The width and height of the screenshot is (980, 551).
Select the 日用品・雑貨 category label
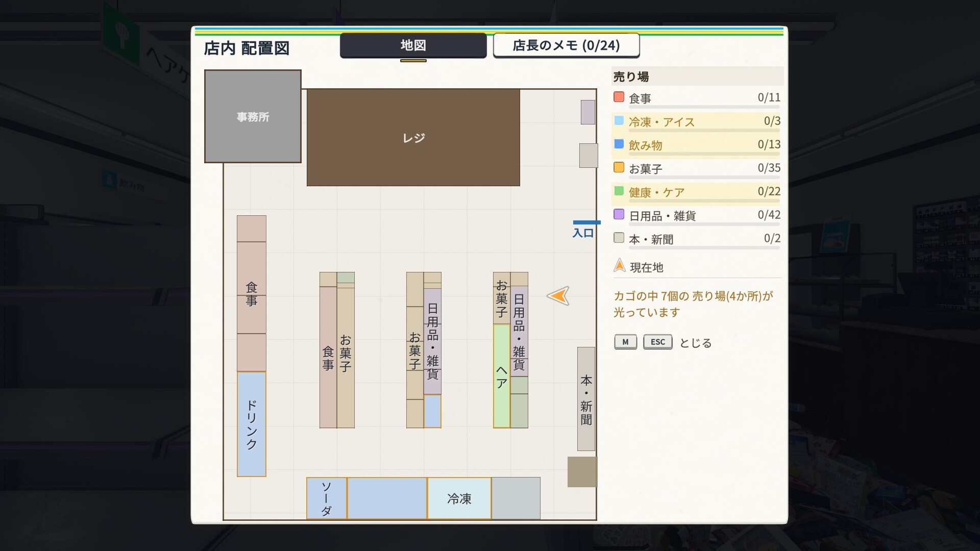663,216
